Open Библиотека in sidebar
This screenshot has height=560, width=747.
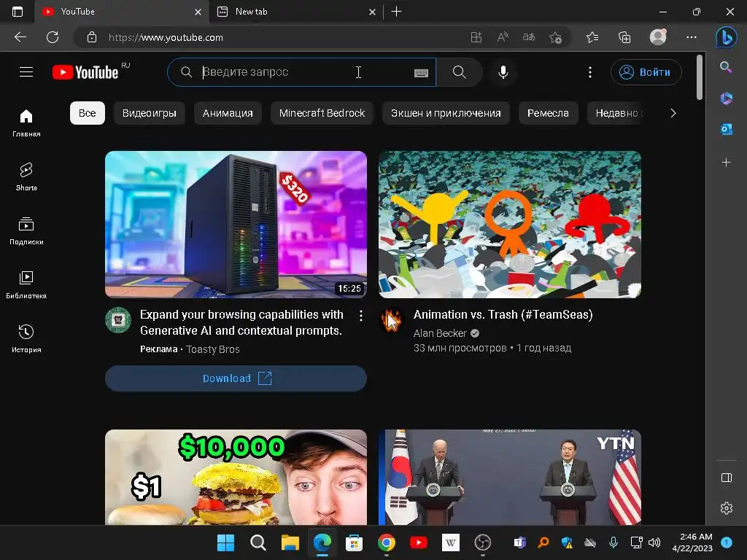coord(26,285)
